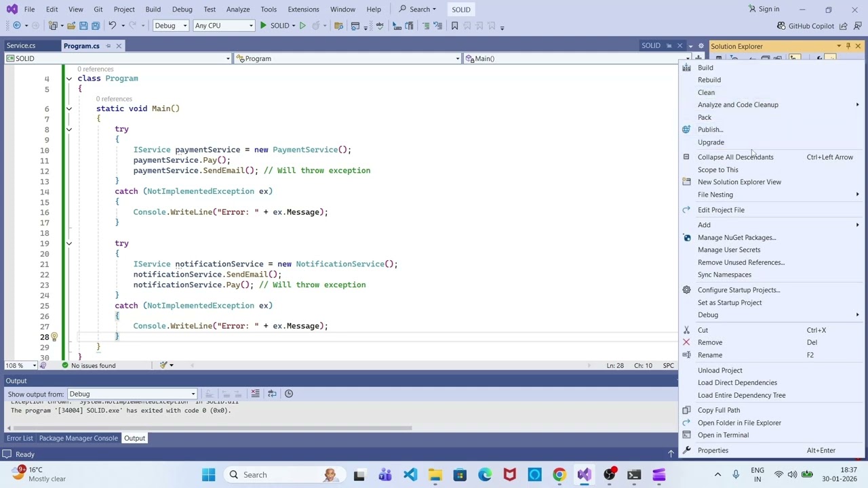Image resolution: width=868 pixels, height=488 pixels.
Task: Open GitHub Copilot from the toolbar
Action: click(x=806, y=26)
